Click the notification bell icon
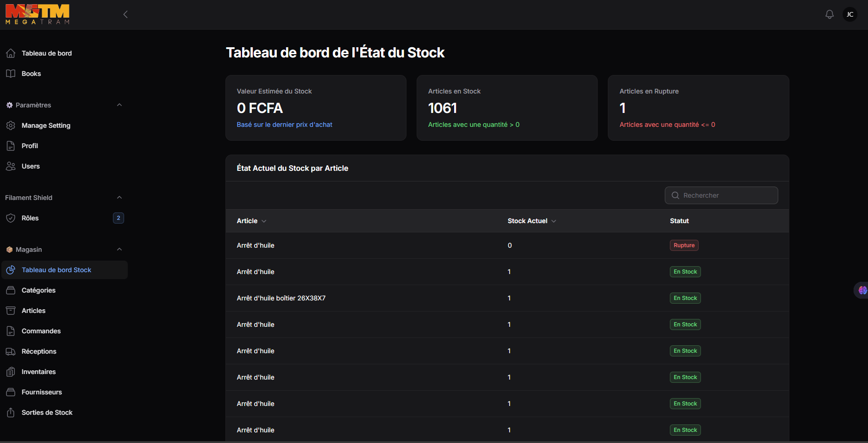Image resolution: width=868 pixels, height=443 pixels. pyautogui.click(x=829, y=14)
